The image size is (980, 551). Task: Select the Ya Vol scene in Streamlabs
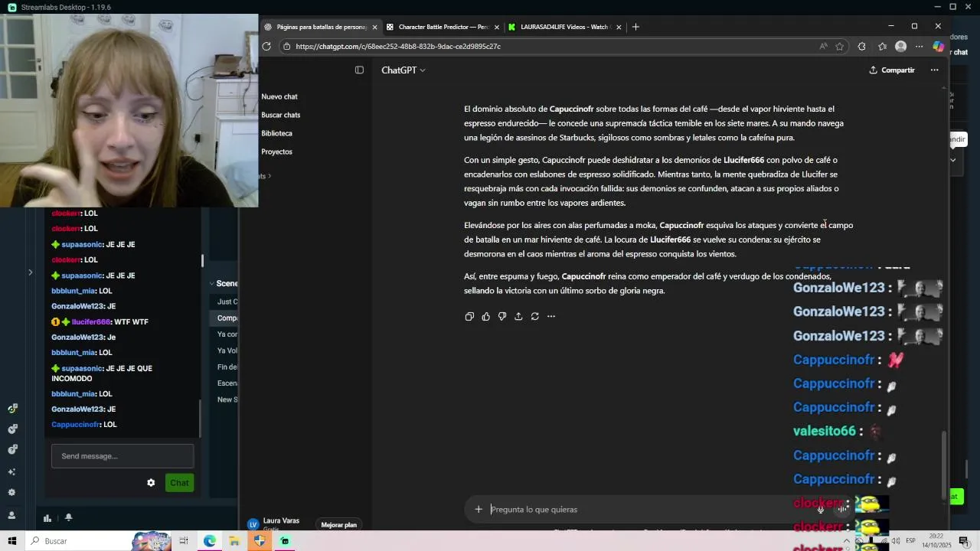click(x=227, y=350)
